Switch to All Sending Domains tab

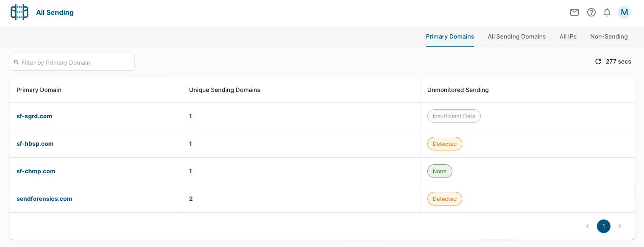tap(516, 36)
